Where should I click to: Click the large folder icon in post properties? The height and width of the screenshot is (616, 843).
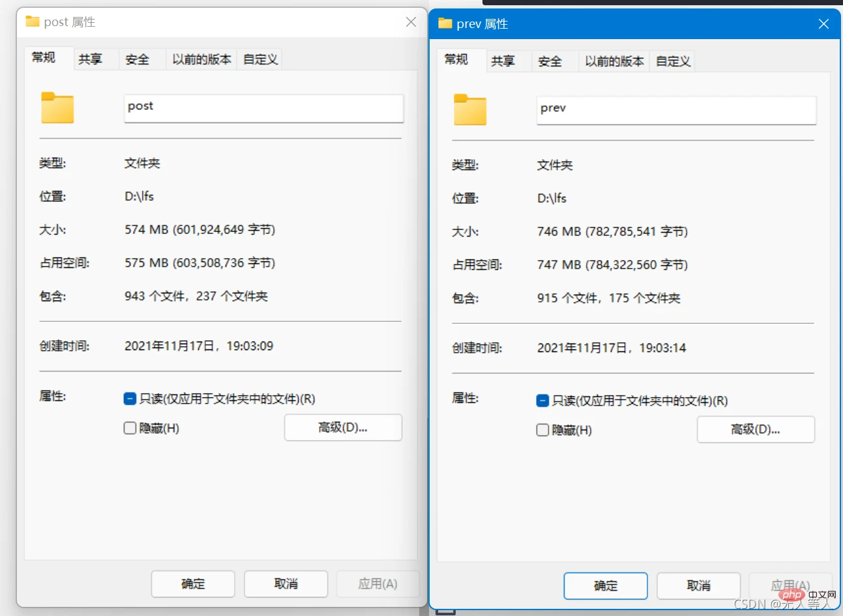[x=57, y=108]
